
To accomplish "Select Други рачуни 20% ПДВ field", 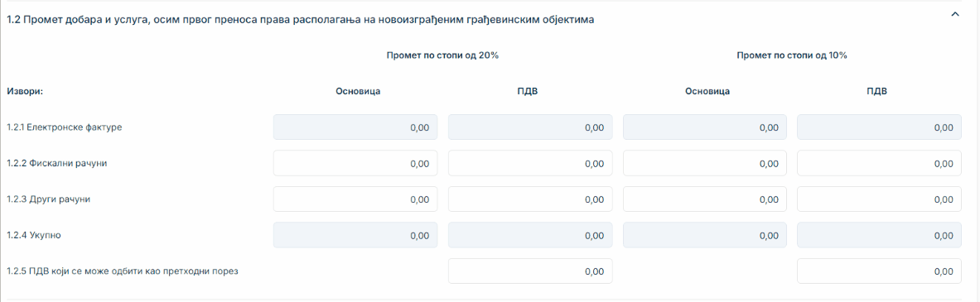I will pyautogui.click(x=531, y=199).
